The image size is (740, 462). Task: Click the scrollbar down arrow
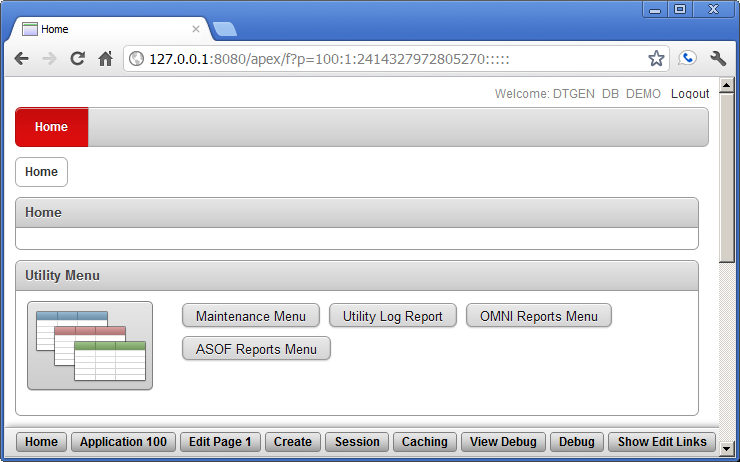(x=726, y=448)
